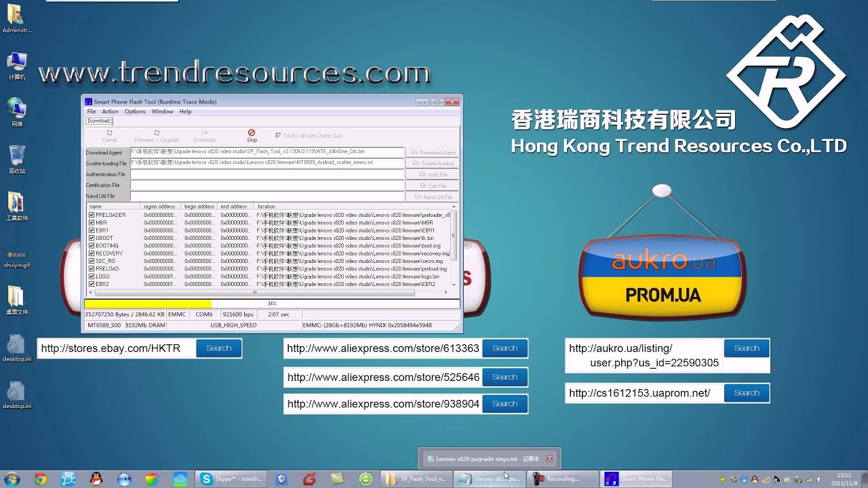Open the File menu
Viewport: 868px width, 488px height.
(x=92, y=111)
